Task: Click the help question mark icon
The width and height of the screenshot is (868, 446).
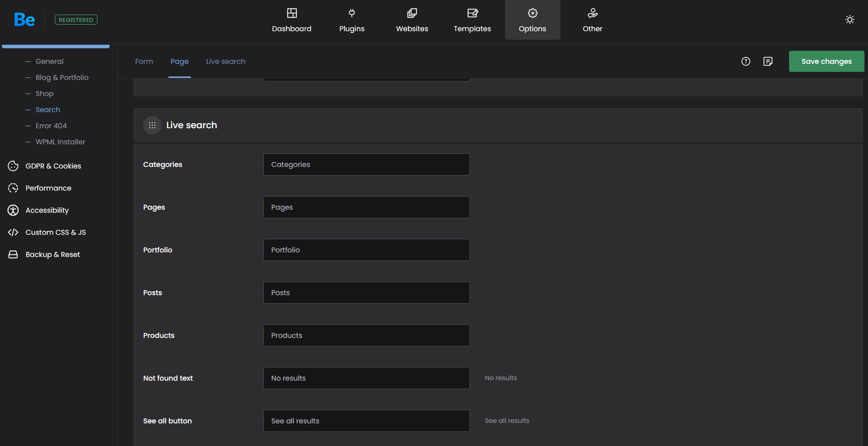Action: [746, 61]
